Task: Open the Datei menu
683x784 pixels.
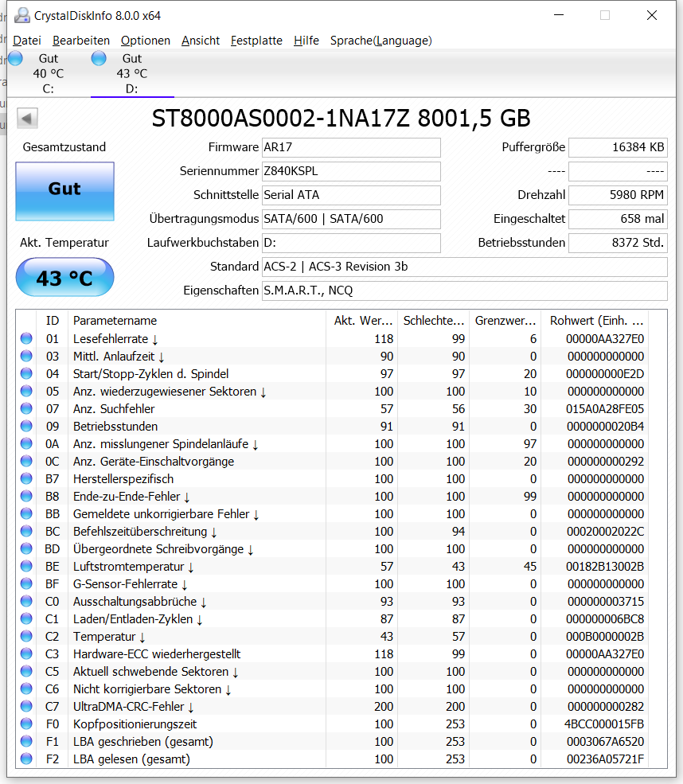Action: pos(27,41)
